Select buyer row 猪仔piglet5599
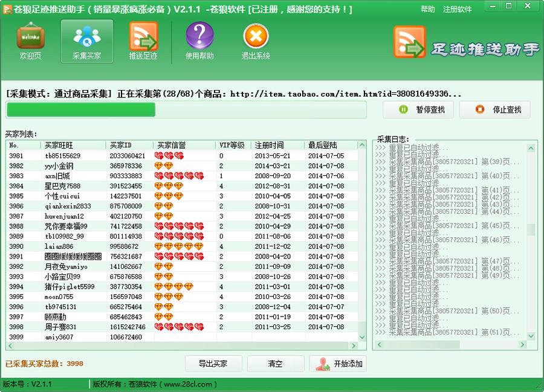544x392 pixels. coord(182,287)
